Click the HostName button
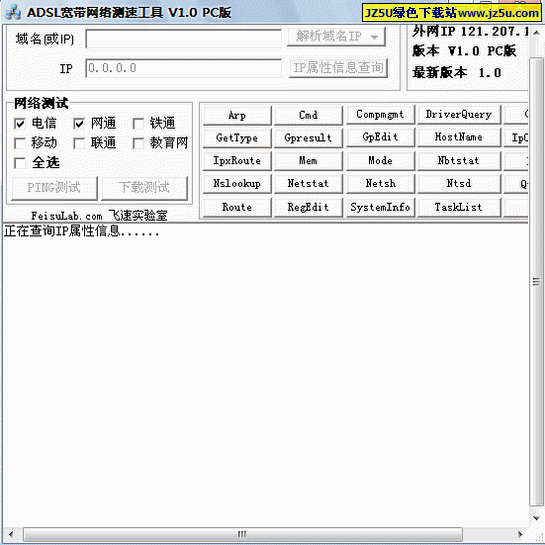 (x=459, y=137)
